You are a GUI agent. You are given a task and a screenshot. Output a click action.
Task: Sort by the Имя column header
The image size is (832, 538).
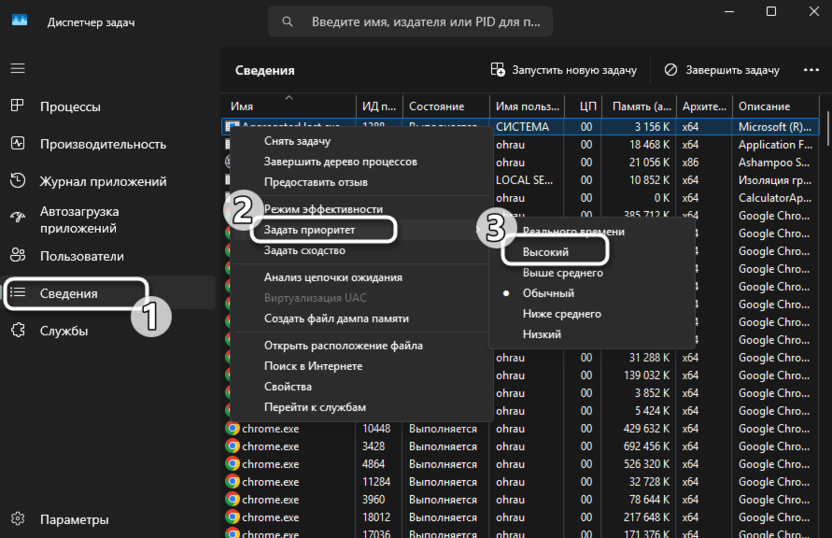click(242, 106)
